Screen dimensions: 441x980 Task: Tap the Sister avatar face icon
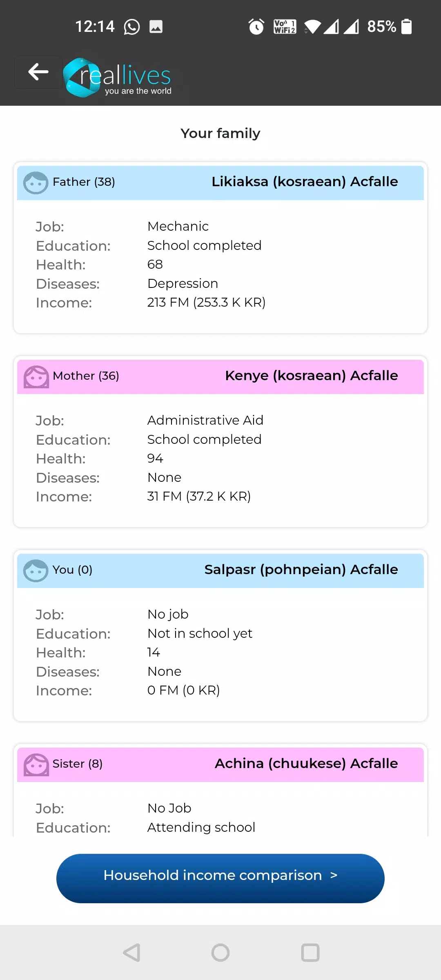coord(36,764)
